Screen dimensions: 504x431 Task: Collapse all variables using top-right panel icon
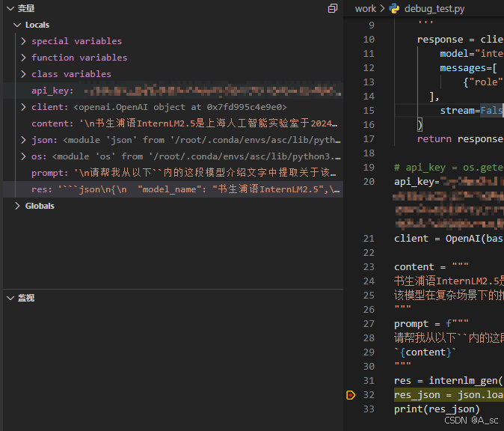click(x=333, y=8)
